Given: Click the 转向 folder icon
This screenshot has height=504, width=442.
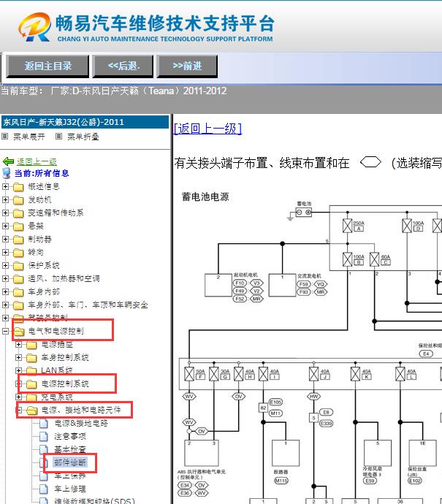Looking at the screenshot, I should click(x=18, y=253).
